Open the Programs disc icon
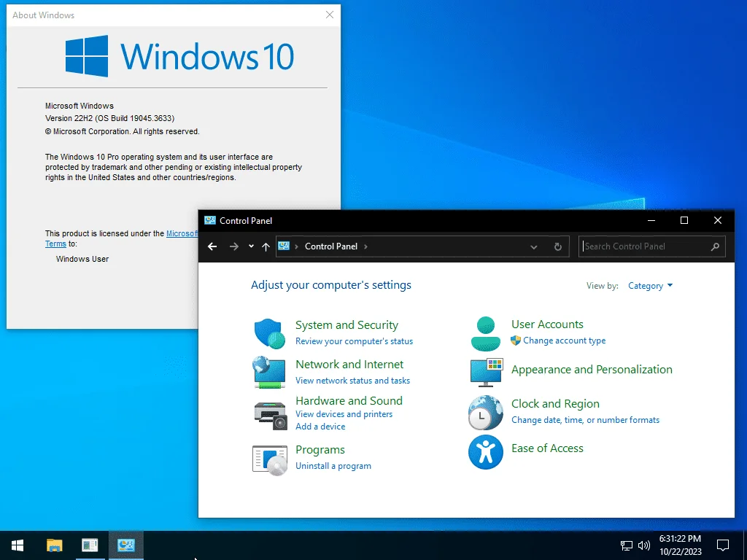The height and width of the screenshot is (560, 747). coord(270,461)
